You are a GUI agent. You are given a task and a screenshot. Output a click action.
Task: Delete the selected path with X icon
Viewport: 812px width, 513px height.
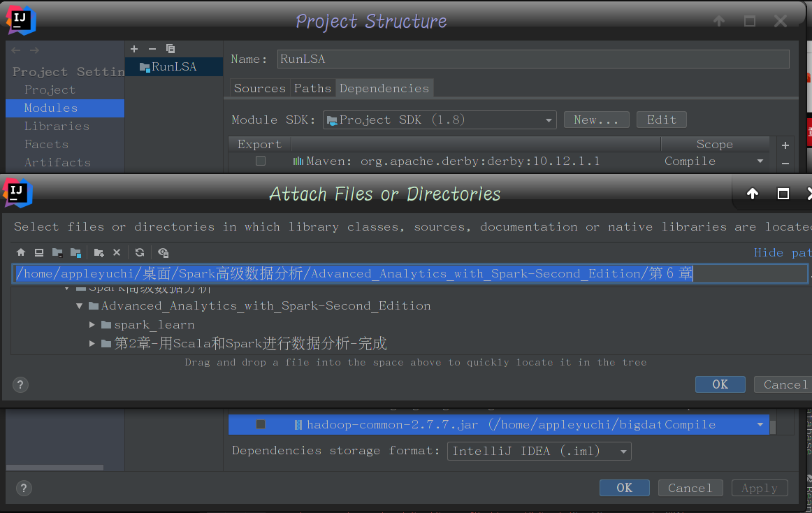click(116, 252)
